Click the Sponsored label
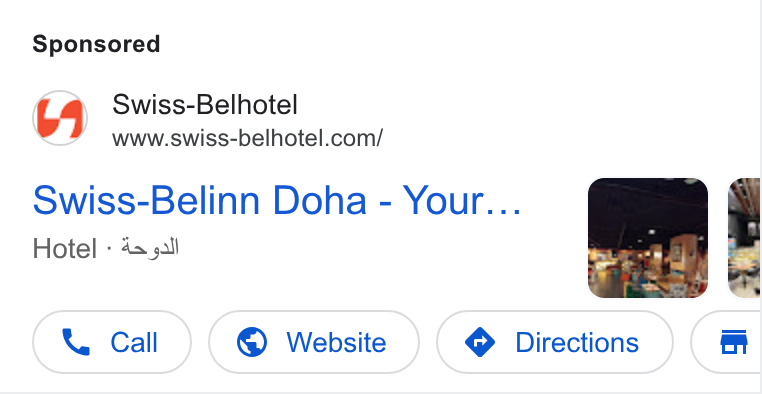 coord(96,44)
